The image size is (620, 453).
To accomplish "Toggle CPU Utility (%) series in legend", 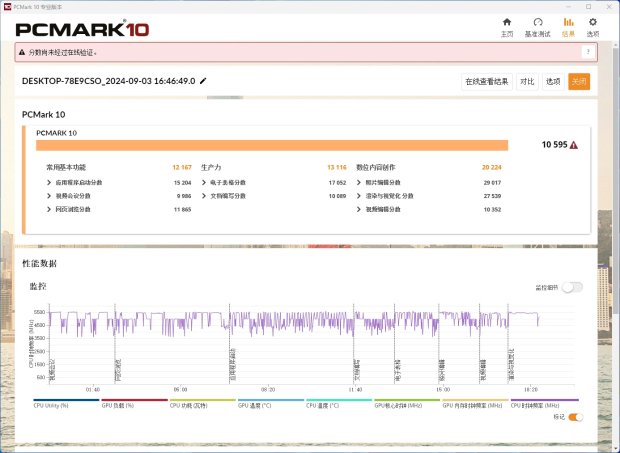I will coord(66,404).
